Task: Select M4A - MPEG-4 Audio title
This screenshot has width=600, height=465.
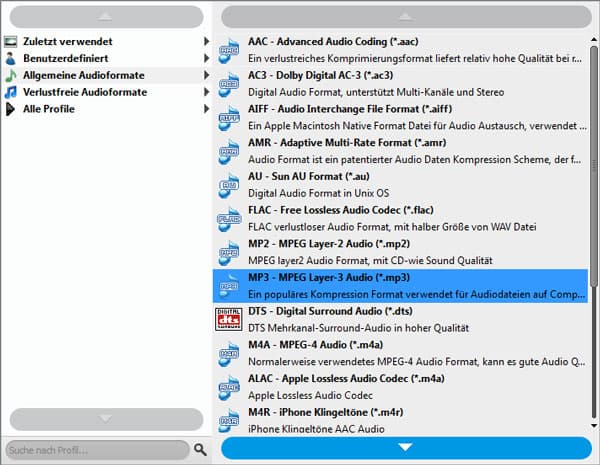Action: coord(316,345)
